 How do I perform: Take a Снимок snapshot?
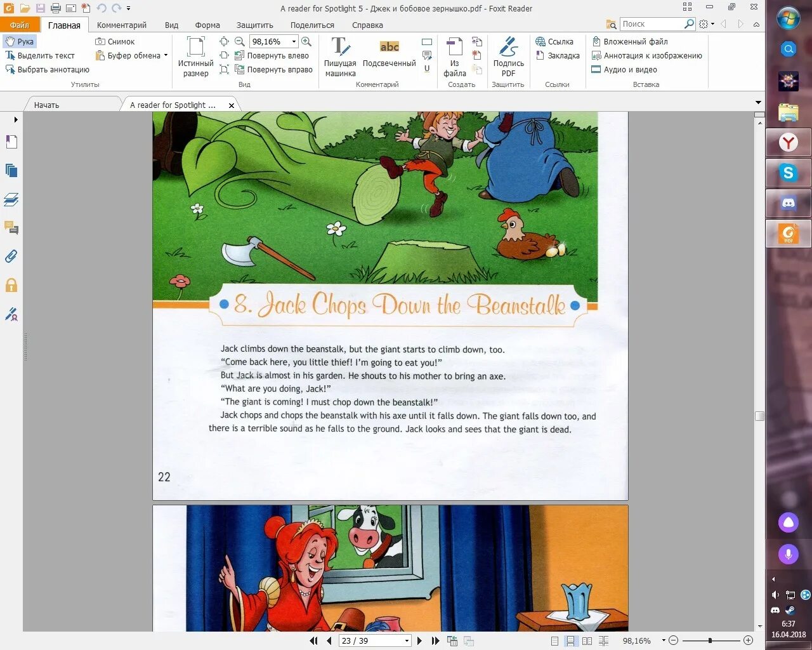coord(115,41)
